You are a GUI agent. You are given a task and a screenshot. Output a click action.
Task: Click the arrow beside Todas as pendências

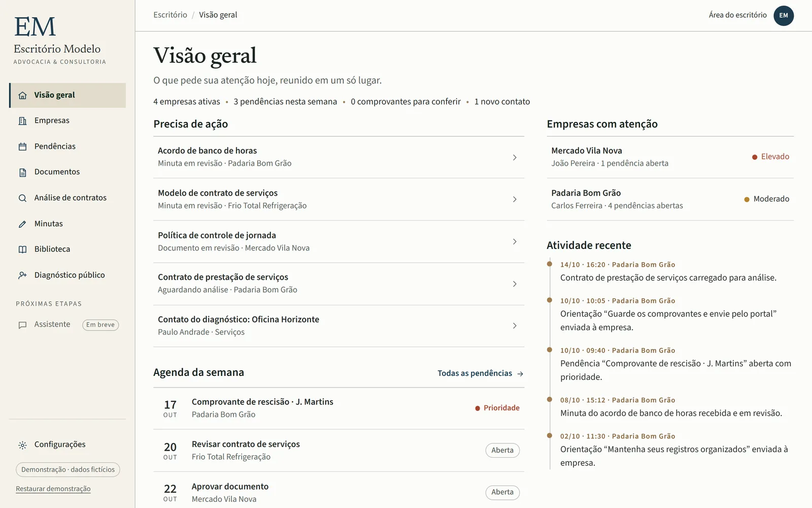point(520,374)
